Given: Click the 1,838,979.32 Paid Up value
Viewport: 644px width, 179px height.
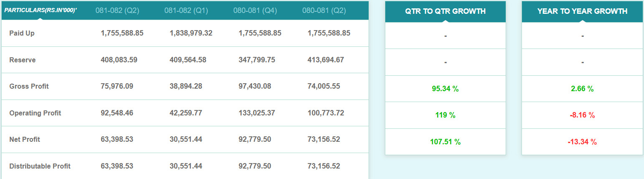Looking at the screenshot, I should [x=191, y=33].
